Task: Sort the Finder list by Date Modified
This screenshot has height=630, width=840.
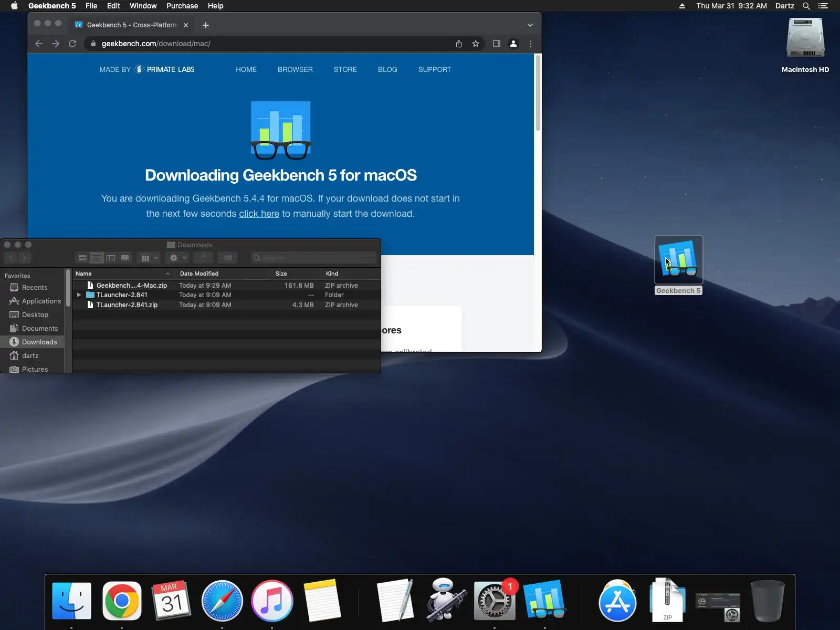Action: (x=222, y=274)
